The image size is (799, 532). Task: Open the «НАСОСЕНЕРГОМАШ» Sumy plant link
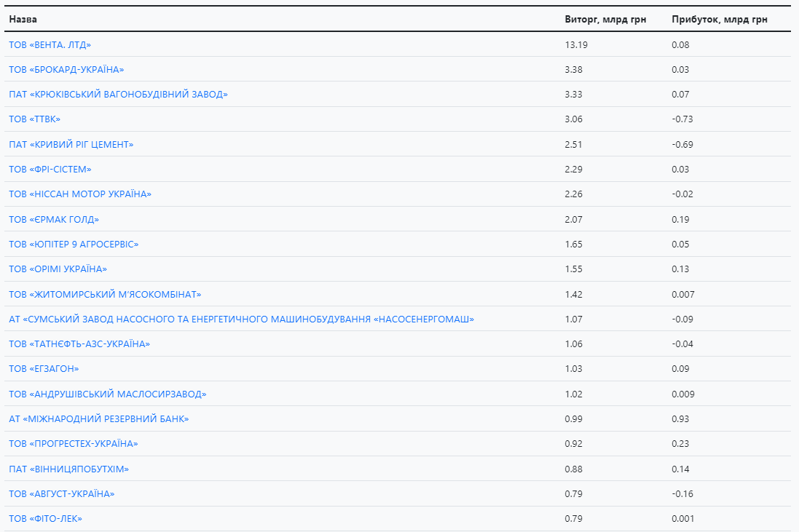tap(242, 319)
